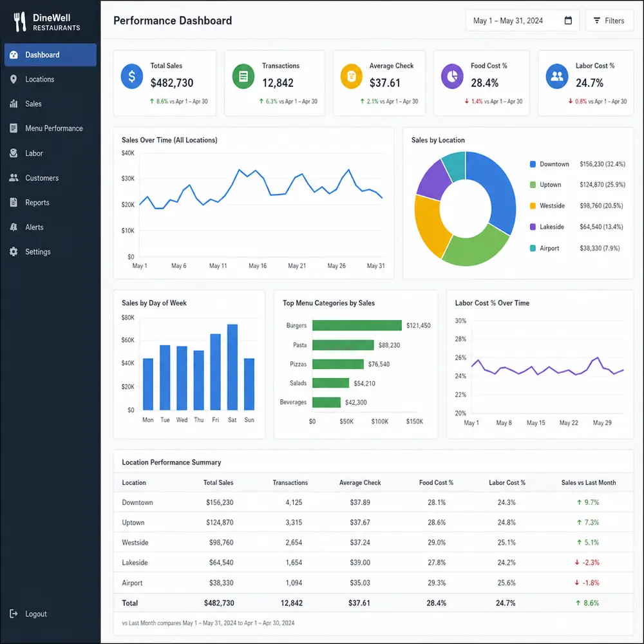
Task: Open the Reports page
Action: click(50, 202)
